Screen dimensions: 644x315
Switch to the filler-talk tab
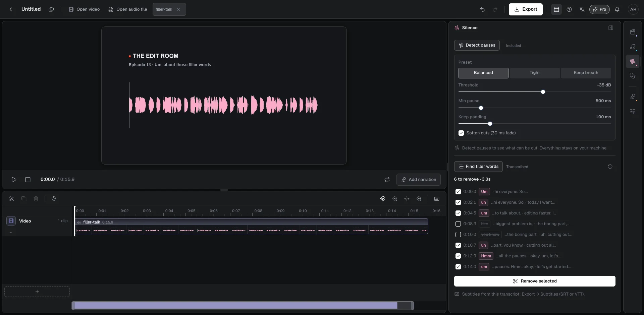(164, 9)
